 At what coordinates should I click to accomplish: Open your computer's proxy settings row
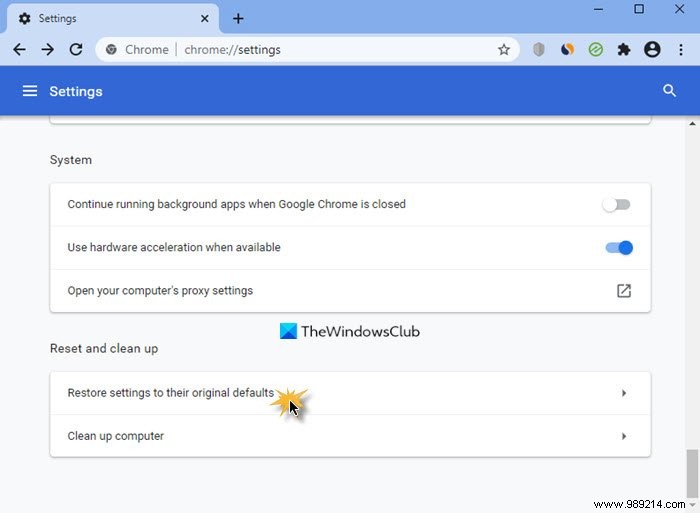[350, 291]
